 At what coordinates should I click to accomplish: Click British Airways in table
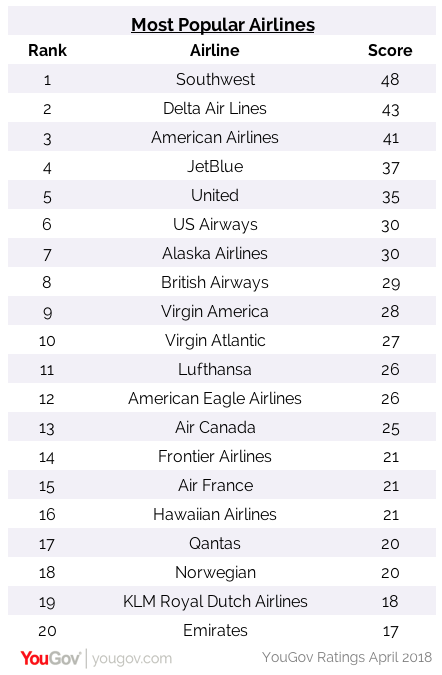tap(215, 283)
